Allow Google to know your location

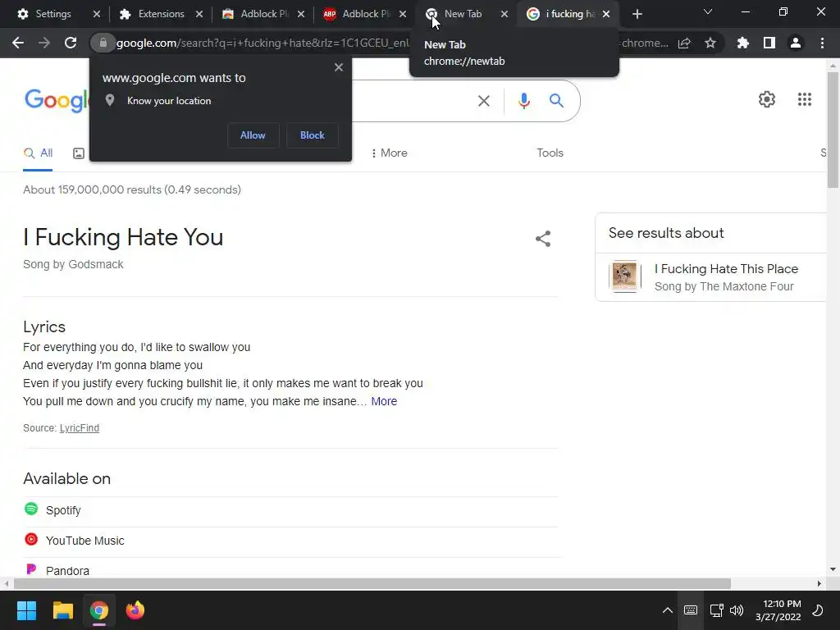[x=253, y=135]
